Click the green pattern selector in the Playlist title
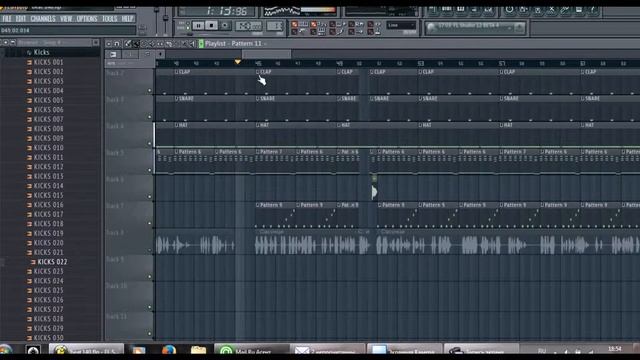This screenshot has width=640, height=360. 201,44
